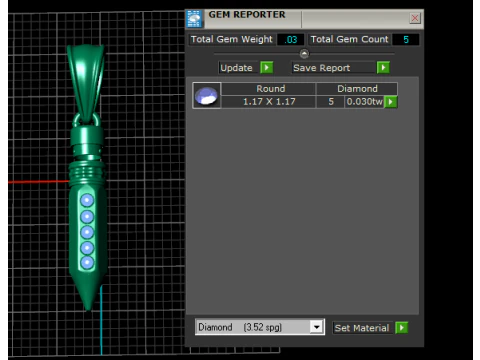Viewport: 480px width, 360px height.
Task: Click the Total Gem Weight label
Action: click(232, 39)
